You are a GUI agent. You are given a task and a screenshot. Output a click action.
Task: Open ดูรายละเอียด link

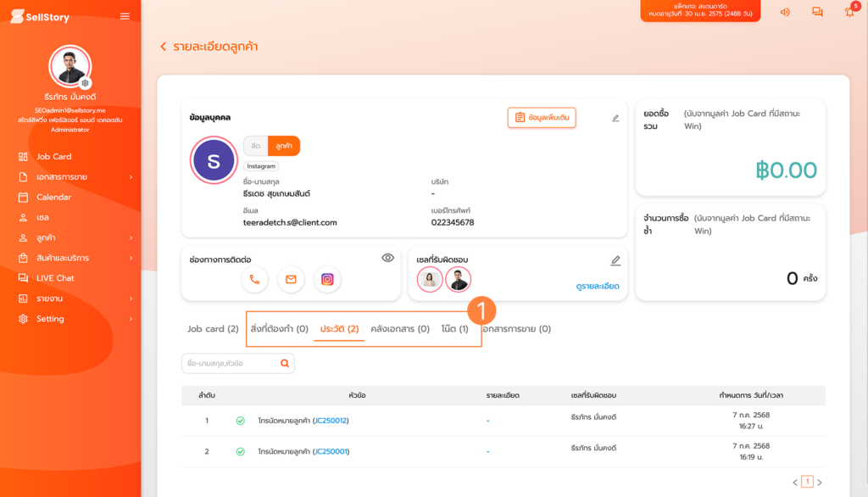point(598,287)
